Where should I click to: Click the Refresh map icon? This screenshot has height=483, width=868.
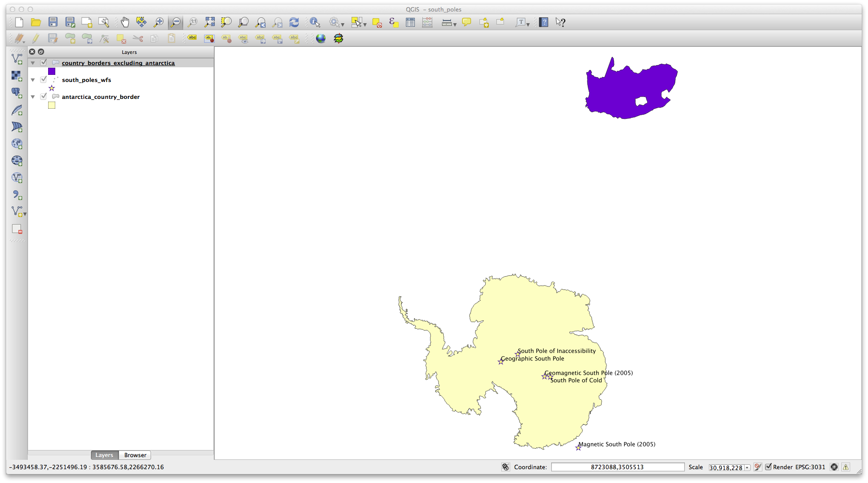pos(294,22)
